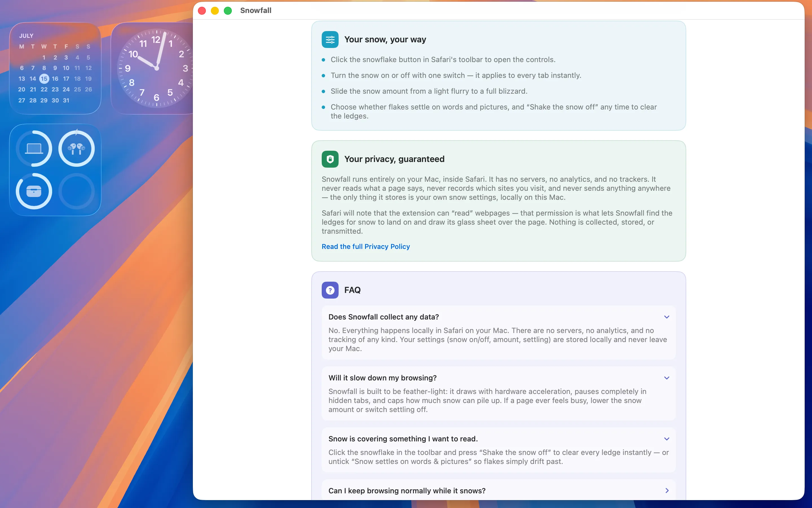Click the bullet about sliding the snow amount
Viewport: 812px width, 508px height.
pyautogui.click(x=429, y=91)
